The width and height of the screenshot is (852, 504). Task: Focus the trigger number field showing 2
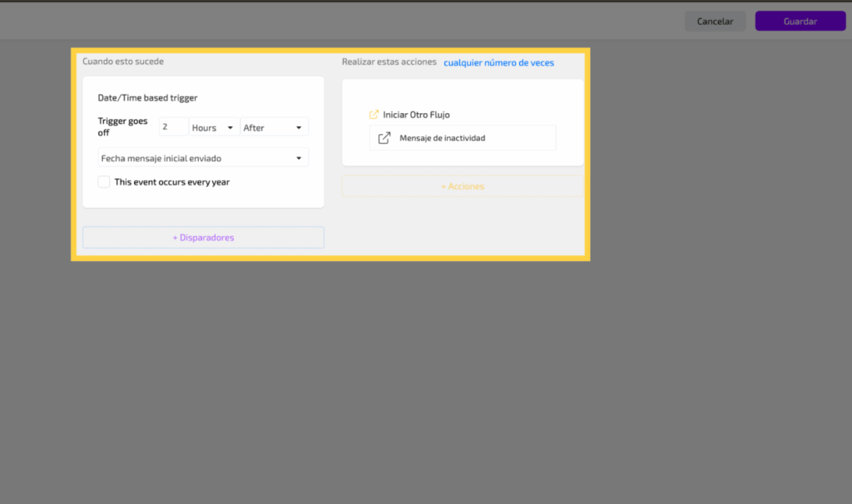pyautogui.click(x=173, y=127)
